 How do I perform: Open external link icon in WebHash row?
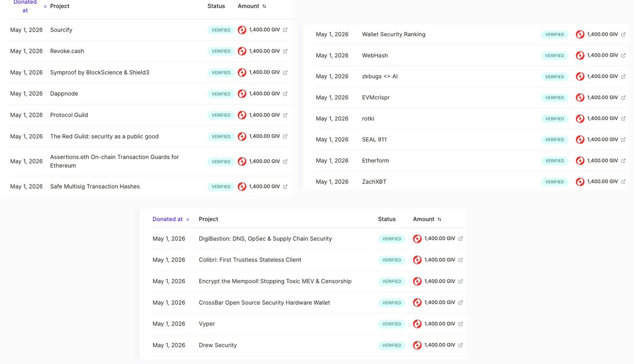tap(623, 55)
